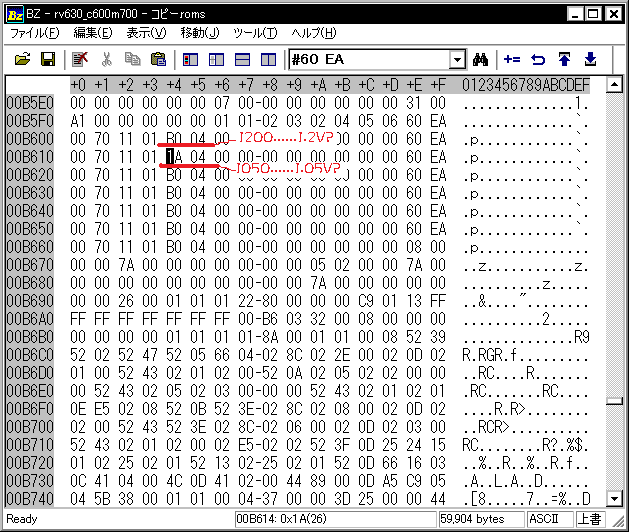Screen dimensions: 629x532
Task: Open file using the folder icon
Action: 22,59
